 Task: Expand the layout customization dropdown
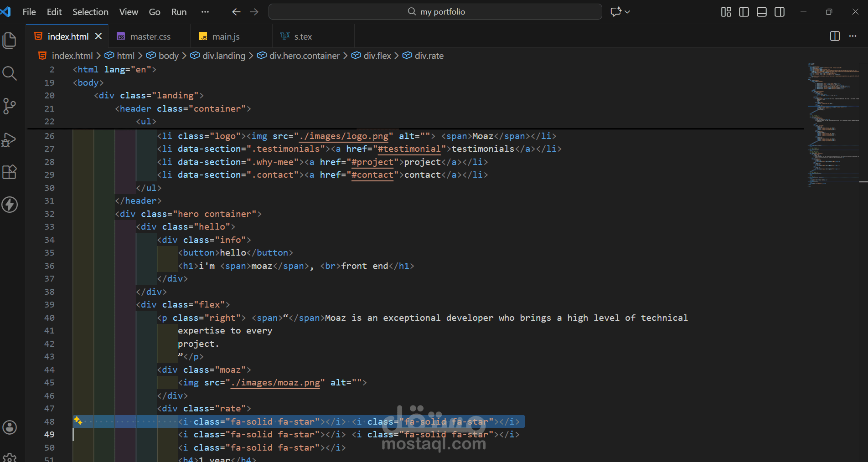point(726,12)
